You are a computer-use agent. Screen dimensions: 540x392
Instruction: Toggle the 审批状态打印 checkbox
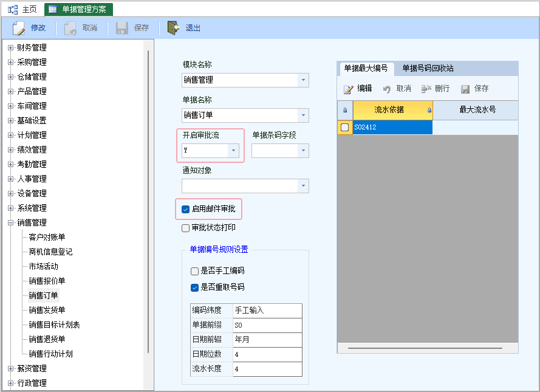pyautogui.click(x=186, y=228)
